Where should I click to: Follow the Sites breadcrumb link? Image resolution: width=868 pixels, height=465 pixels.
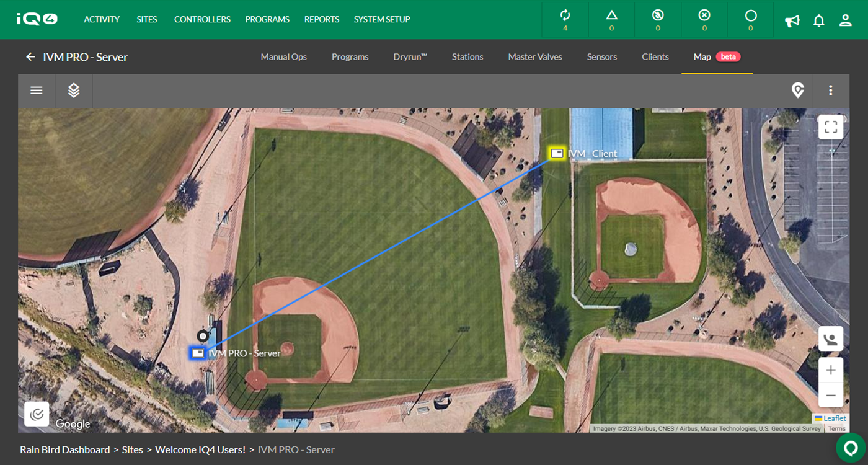pos(133,450)
